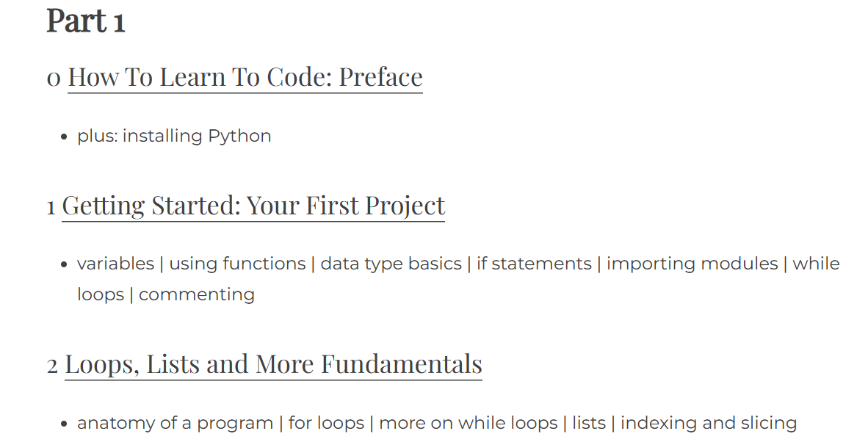
Task: Click the 'if statements' topic text
Action: [534, 264]
